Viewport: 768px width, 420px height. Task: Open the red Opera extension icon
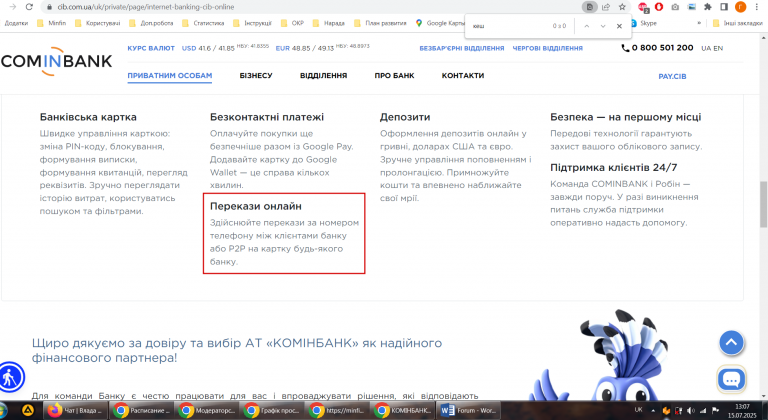click(659, 7)
